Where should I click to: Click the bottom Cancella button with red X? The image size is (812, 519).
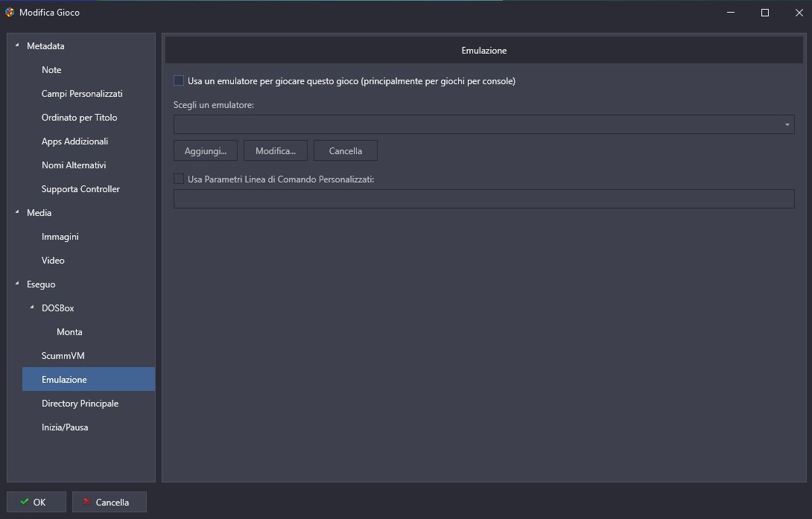pos(109,502)
